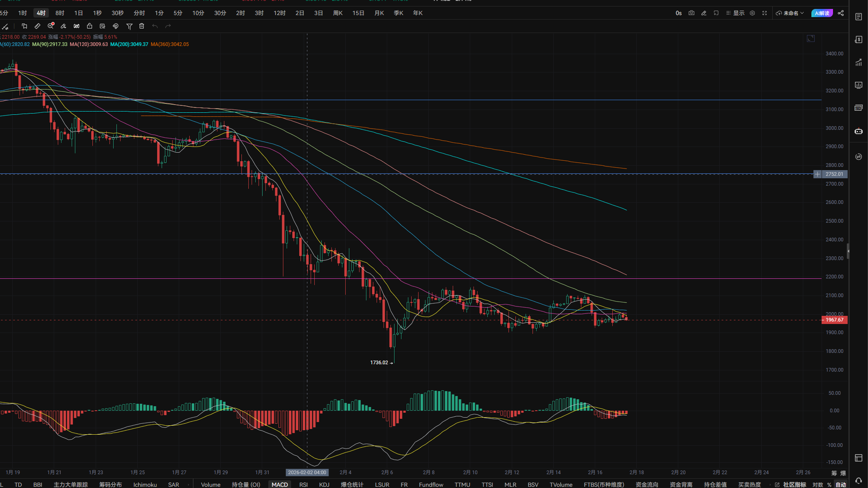Enter fullscreen chart mode icon
868x488 pixels.
tap(765, 13)
